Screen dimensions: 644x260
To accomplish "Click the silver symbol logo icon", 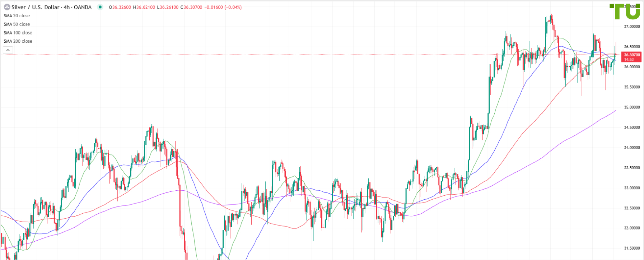I will [x=7, y=7].
